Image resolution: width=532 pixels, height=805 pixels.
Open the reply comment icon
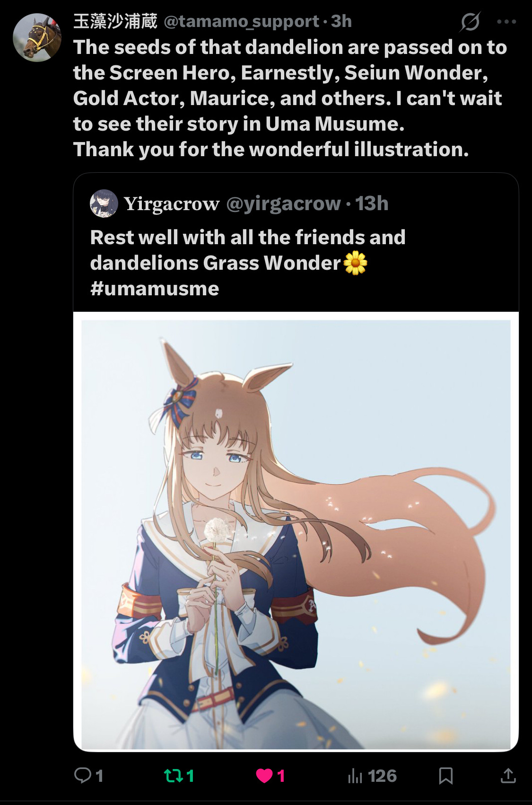pos(83,776)
